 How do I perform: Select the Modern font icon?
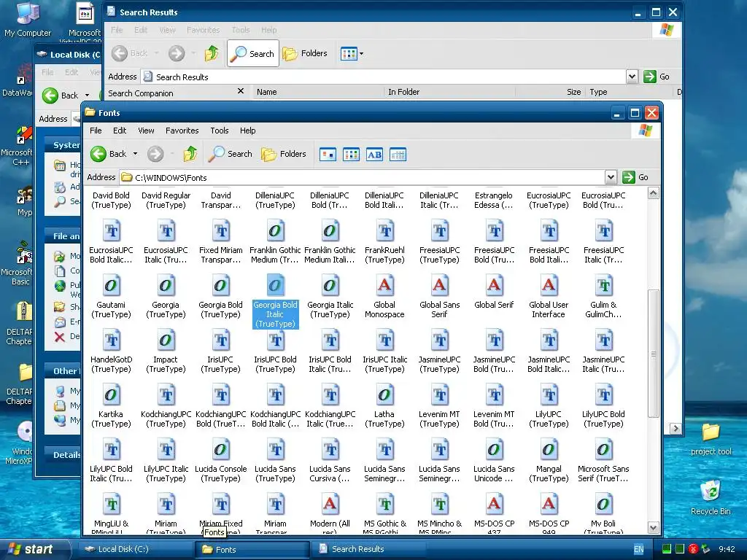[330, 505]
